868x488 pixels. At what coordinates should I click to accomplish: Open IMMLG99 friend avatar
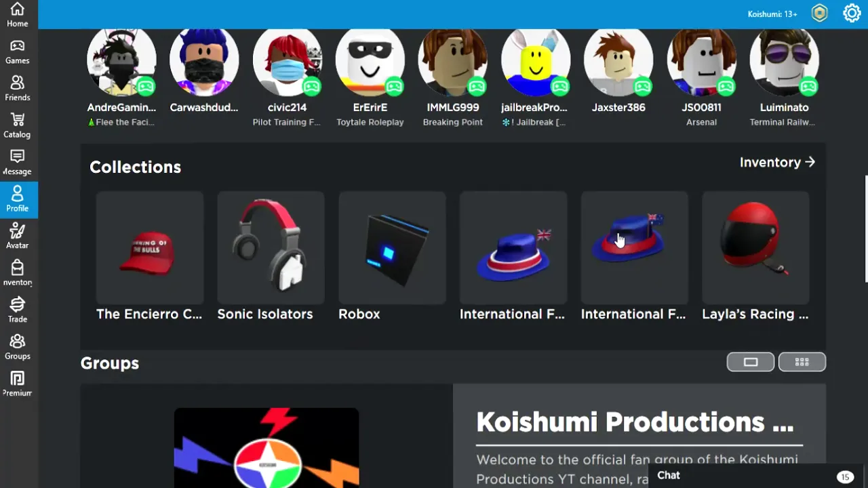click(453, 62)
